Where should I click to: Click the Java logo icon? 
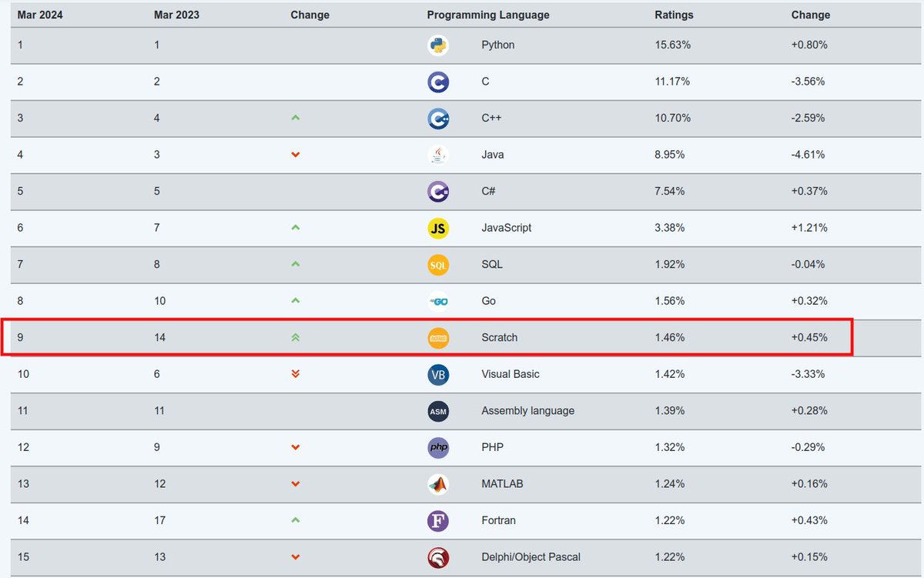point(438,155)
